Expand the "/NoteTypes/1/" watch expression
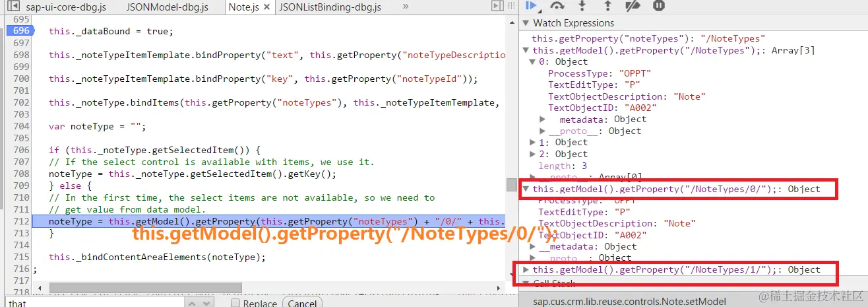Viewport: 868px width, 307px height. [x=526, y=269]
